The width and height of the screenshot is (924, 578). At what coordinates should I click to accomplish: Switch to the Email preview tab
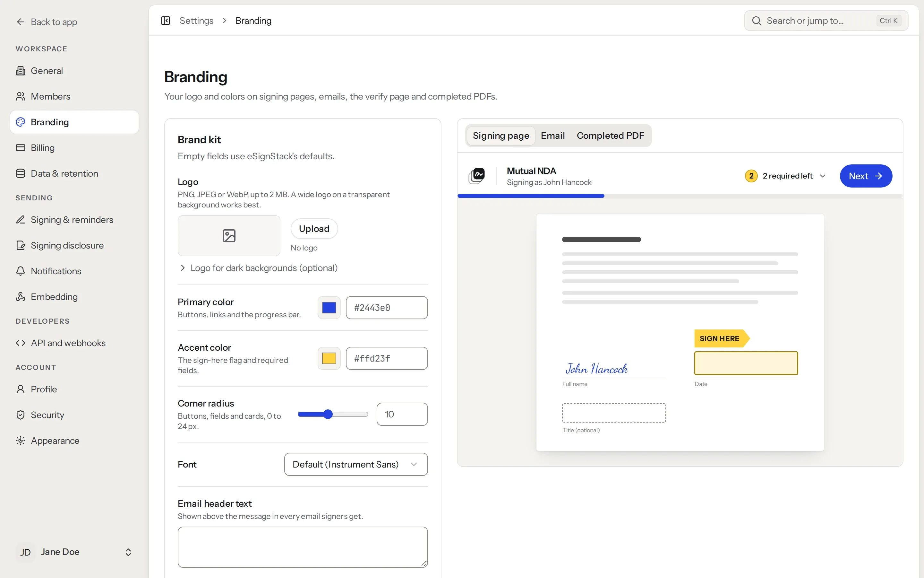pos(552,136)
